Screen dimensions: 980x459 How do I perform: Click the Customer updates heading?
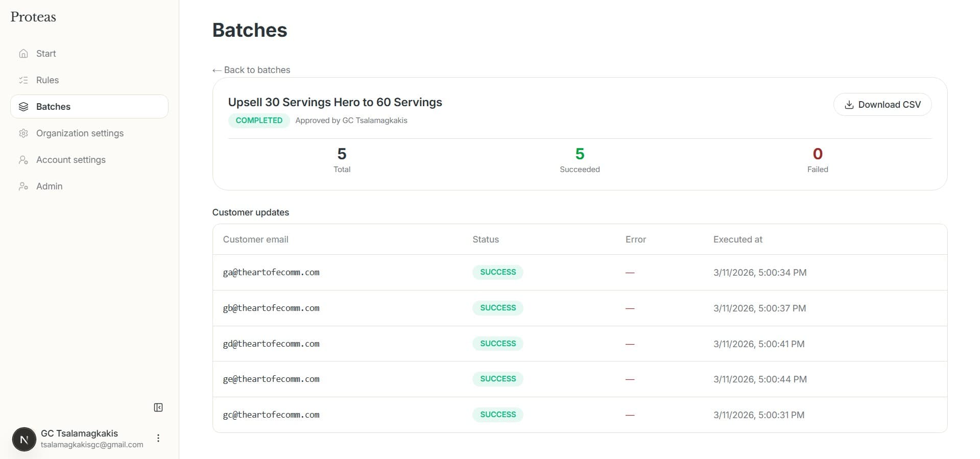click(x=251, y=212)
